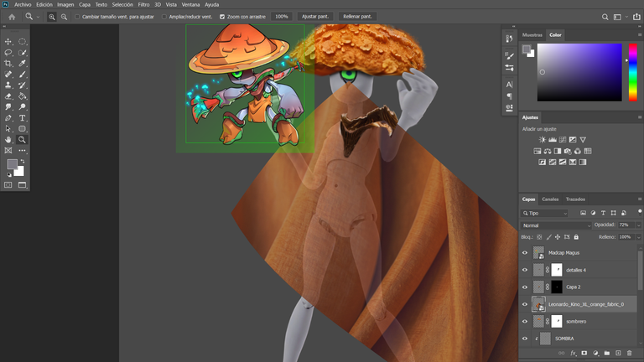The image size is (644, 362).
Task: Hide the Madcap Magus layer
Action: click(x=525, y=253)
